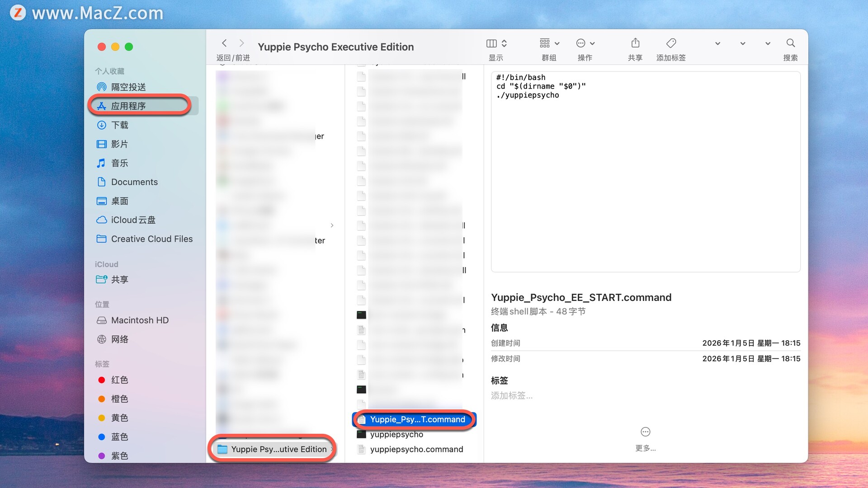This screenshot has height=488, width=868.
Task: Expand the Yuppie Psy...utive Edition folder chevron
Action: coord(332,449)
